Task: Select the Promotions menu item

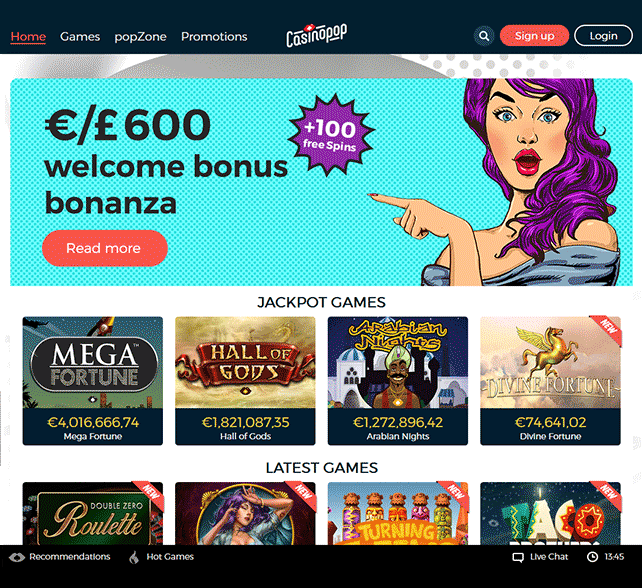Action: point(214,36)
